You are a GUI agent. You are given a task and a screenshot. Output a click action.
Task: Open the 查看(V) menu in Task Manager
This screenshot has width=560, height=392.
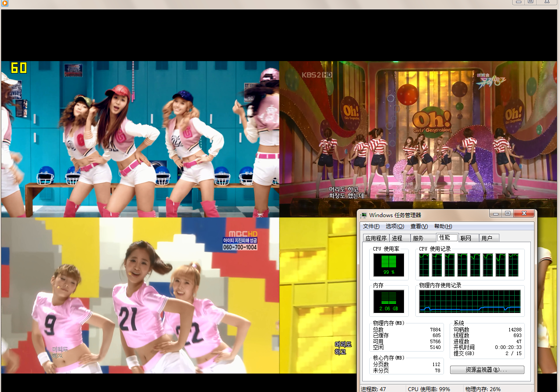click(419, 226)
